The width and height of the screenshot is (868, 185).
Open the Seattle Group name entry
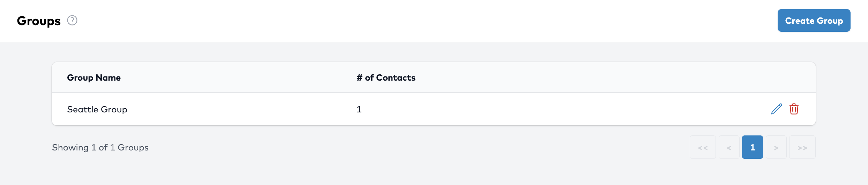[x=97, y=109]
